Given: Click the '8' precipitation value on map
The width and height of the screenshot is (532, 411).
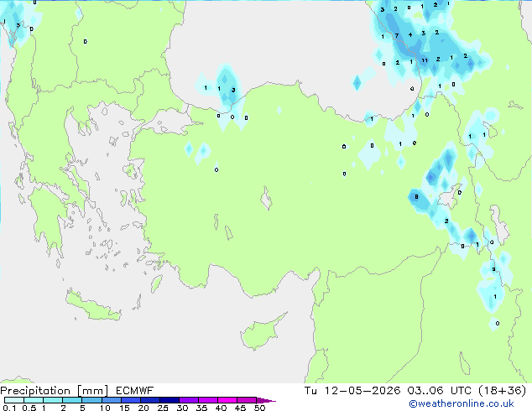Looking at the screenshot, I should (416, 196).
